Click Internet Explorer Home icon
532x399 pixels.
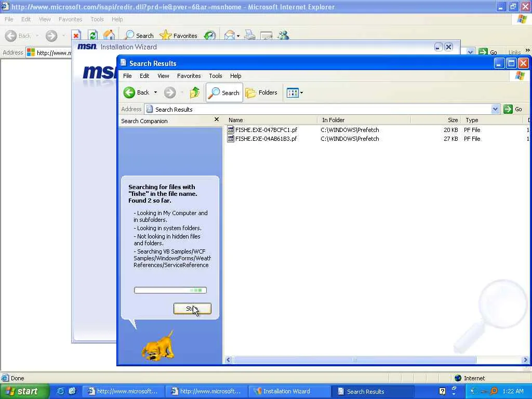109,35
